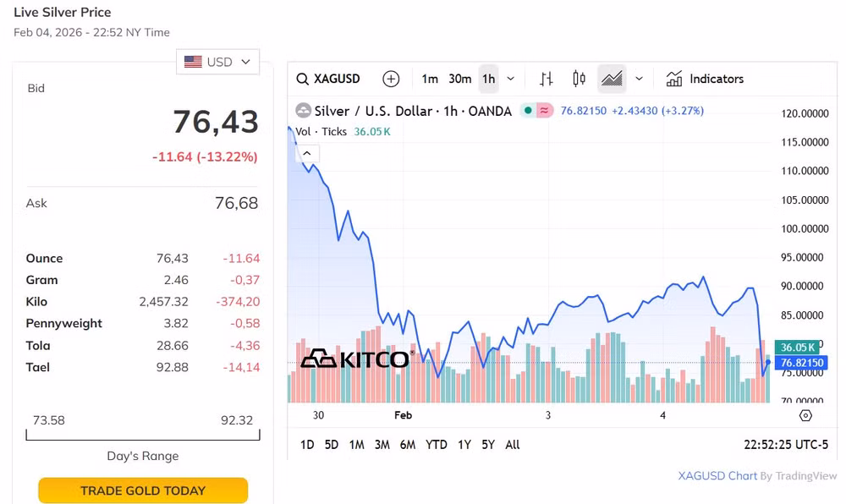Add a comparison symbol with the plus icon
The width and height of the screenshot is (846, 504).
[x=391, y=79]
